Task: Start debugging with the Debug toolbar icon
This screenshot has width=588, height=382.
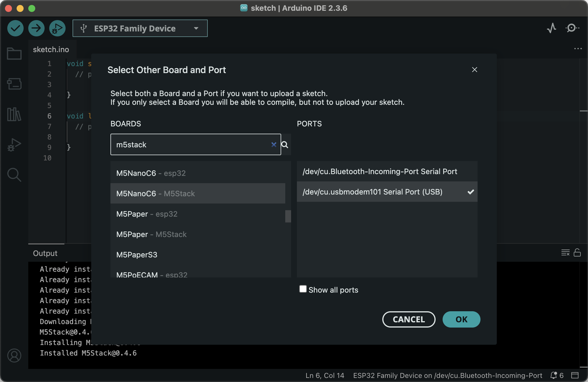Action: [x=57, y=28]
